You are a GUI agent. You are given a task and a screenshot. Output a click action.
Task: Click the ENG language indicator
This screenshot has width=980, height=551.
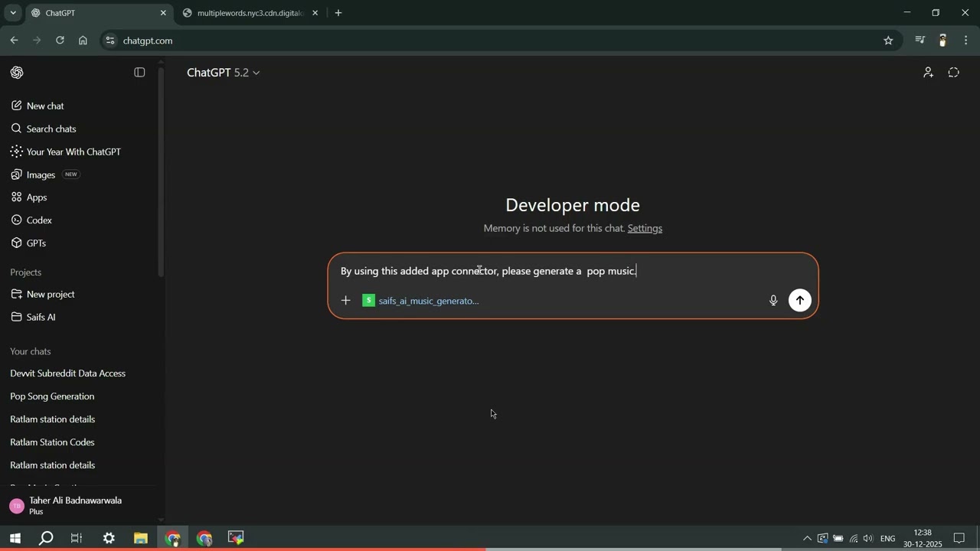pyautogui.click(x=888, y=539)
